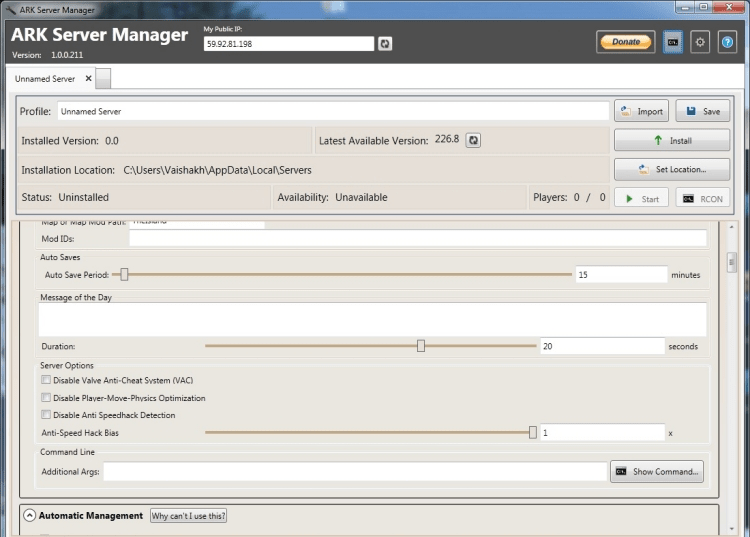Click the Donate button

point(626,42)
